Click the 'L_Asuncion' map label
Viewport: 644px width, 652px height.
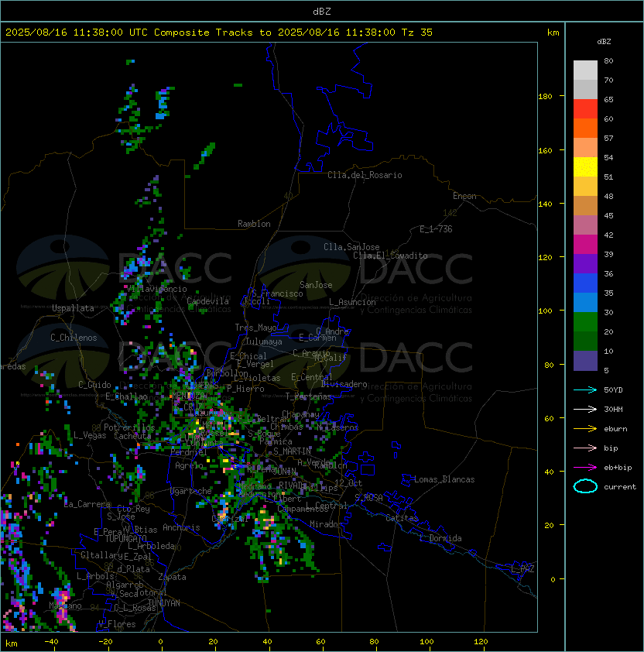pos(352,302)
